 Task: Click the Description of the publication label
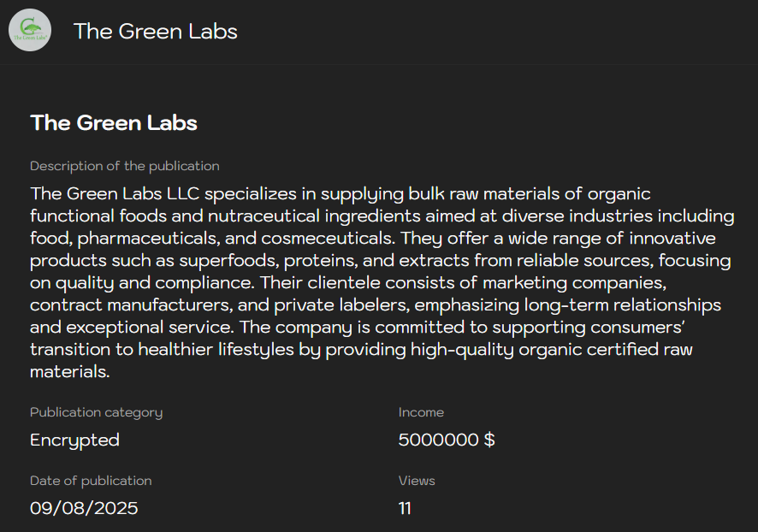(x=125, y=166)
